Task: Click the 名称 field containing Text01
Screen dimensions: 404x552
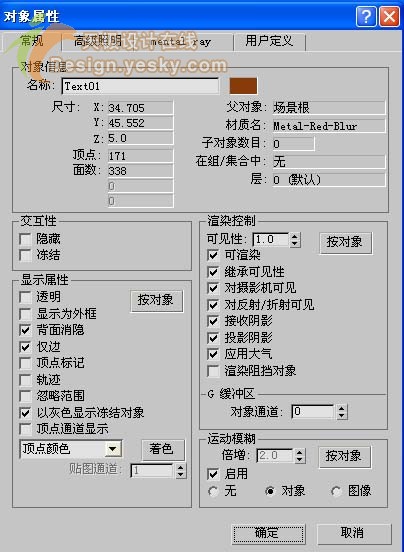Action: [x=140, y=86]
